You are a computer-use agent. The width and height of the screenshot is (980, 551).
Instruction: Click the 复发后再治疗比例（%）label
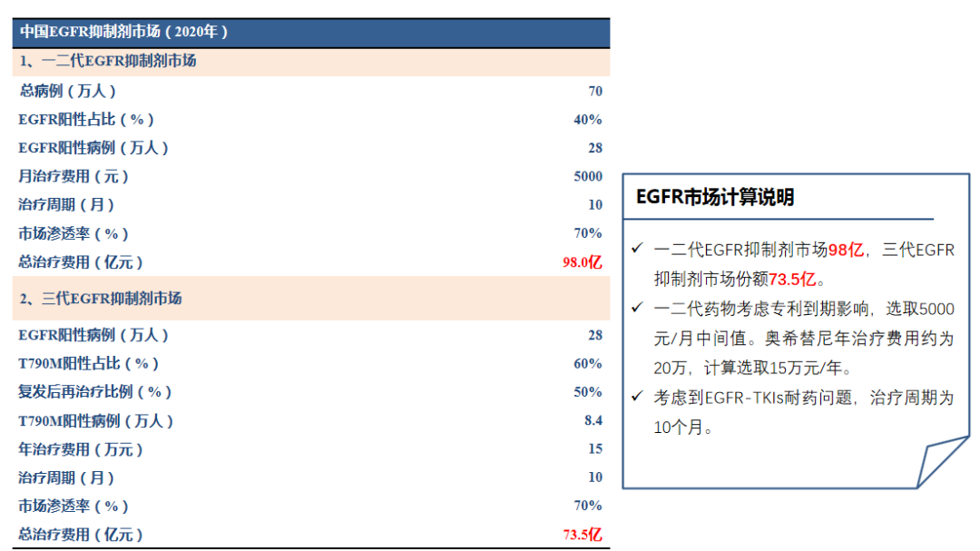pyautogui.click(x=95, y=392)
